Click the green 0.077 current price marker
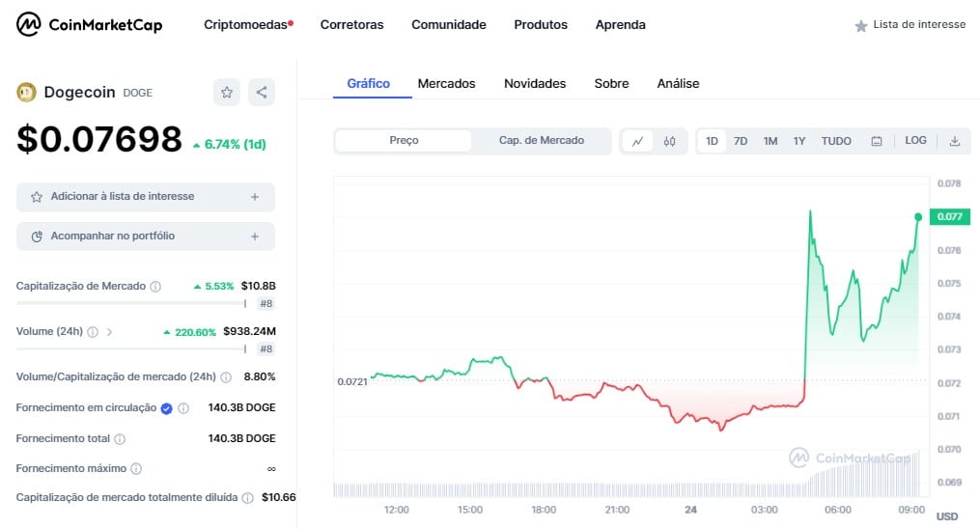The width and height of the screenshot is (980, 529). coord(950,217)
